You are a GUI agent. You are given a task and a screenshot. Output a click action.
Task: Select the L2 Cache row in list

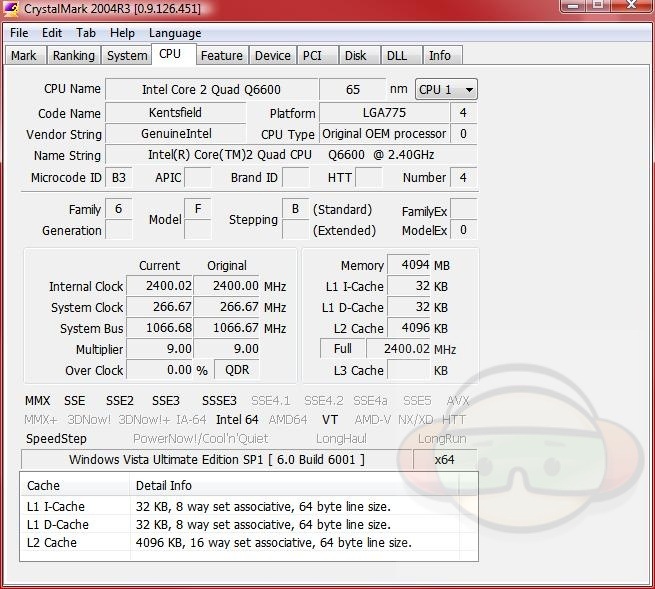[52, 543]
